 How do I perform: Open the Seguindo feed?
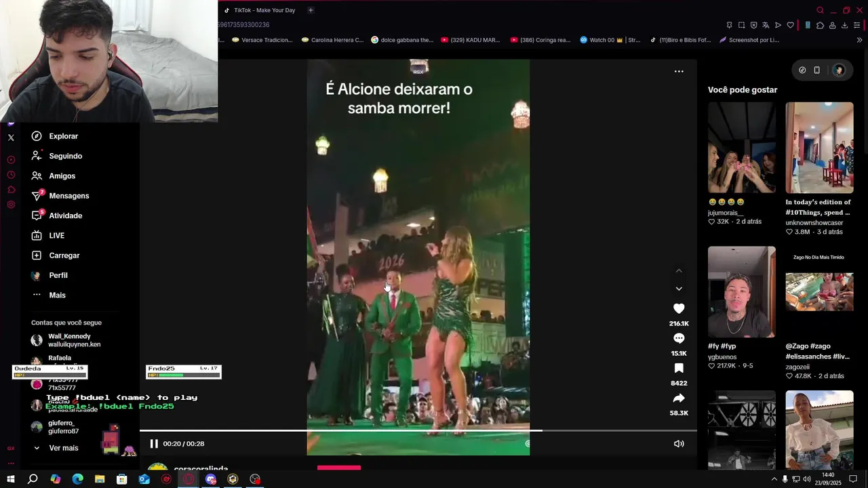pos(56,156)
